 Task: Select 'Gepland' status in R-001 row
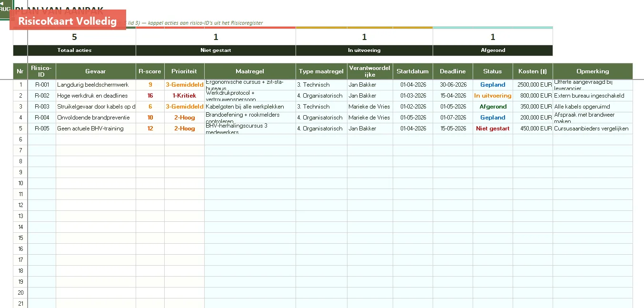point(493,85)
